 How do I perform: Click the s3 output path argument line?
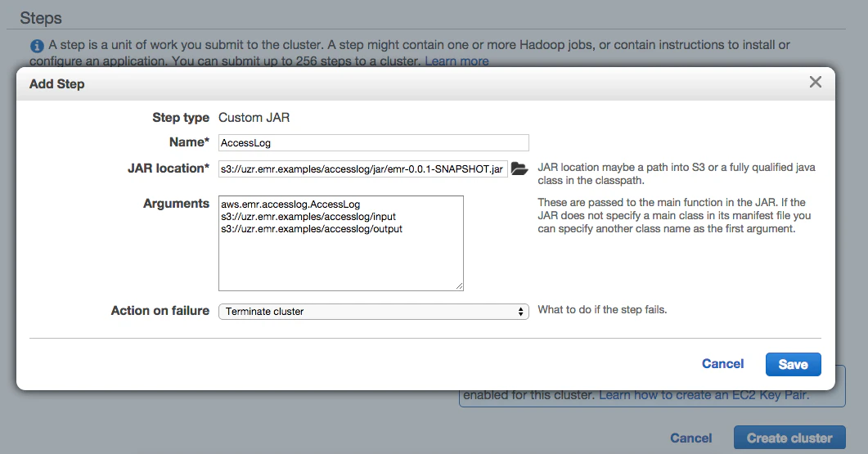point(312,229)
